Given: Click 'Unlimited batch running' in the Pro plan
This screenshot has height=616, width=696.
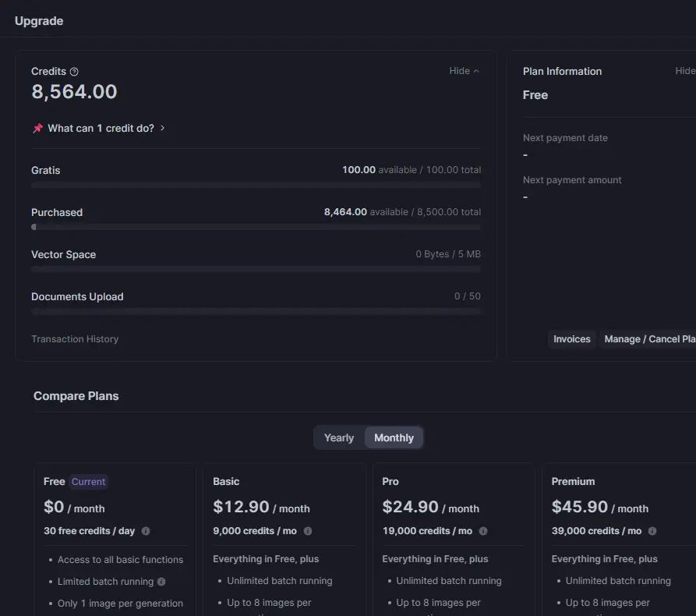Looking at the screenshot, I should [449, 581].
